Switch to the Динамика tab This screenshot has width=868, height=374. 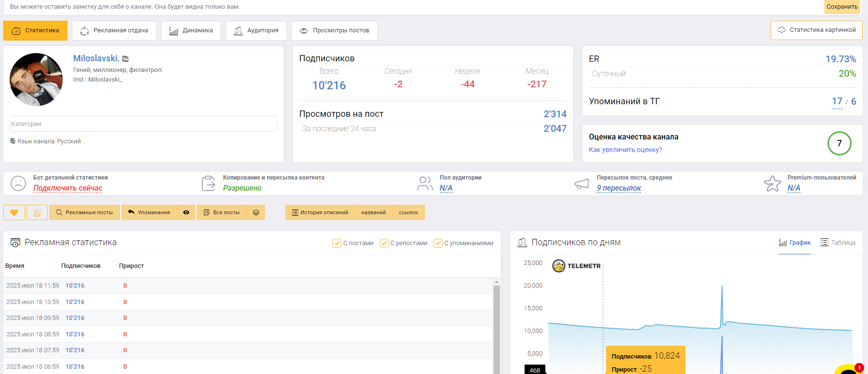point(191,30)
